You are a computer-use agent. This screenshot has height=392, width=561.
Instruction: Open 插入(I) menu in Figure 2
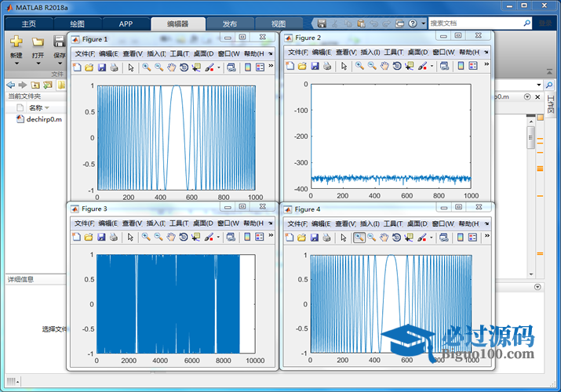point(370,53)
